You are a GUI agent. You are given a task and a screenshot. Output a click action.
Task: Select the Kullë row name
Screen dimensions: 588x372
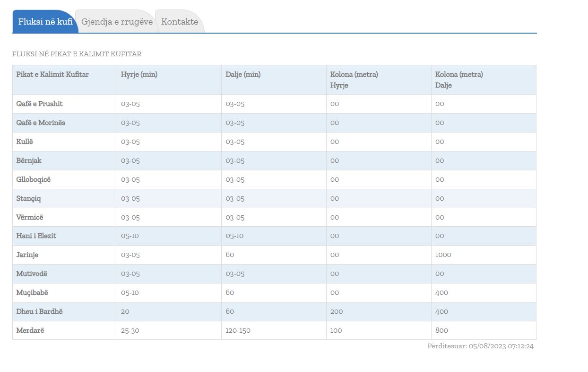[25, 142]
